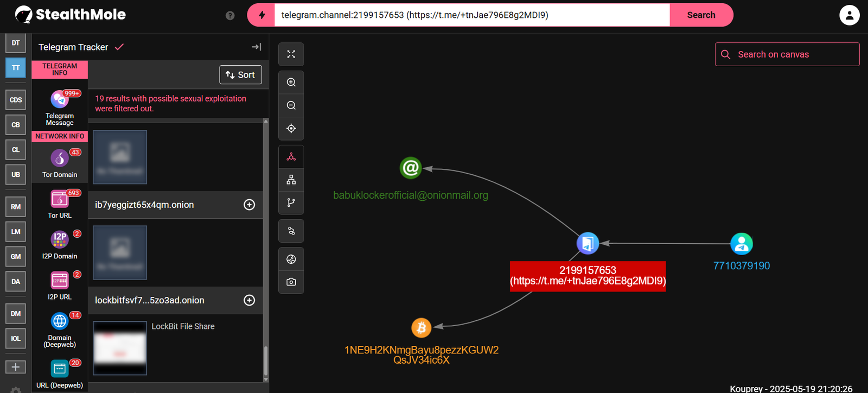Open the help question mark icon
This screenshot has height=393, width=868.
coord(230,16)
